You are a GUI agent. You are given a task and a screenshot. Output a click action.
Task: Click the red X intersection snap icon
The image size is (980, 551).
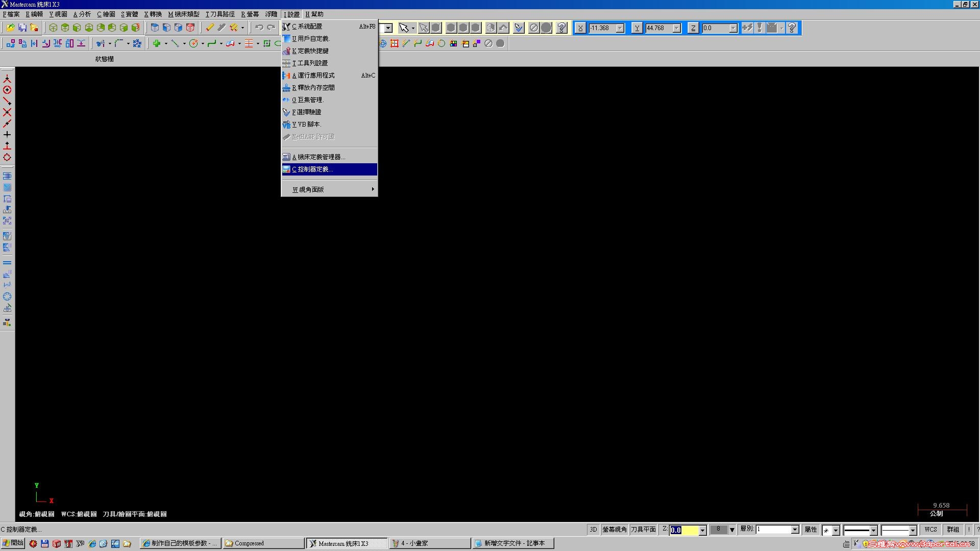click(x=7, y=112)
